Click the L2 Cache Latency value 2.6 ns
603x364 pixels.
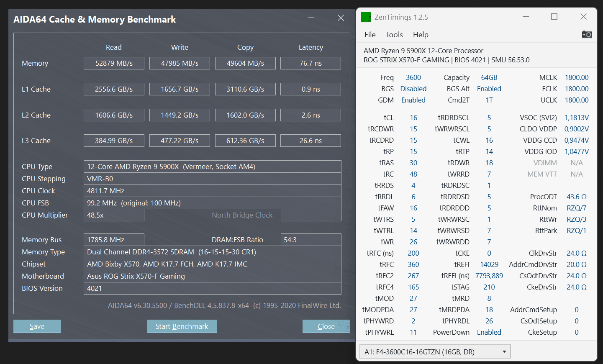point(310,115)
